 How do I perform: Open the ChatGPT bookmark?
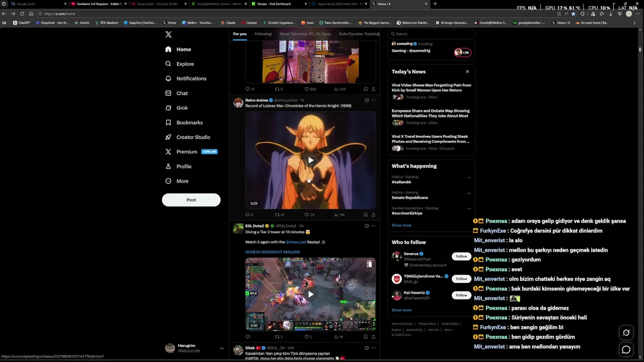22,23
